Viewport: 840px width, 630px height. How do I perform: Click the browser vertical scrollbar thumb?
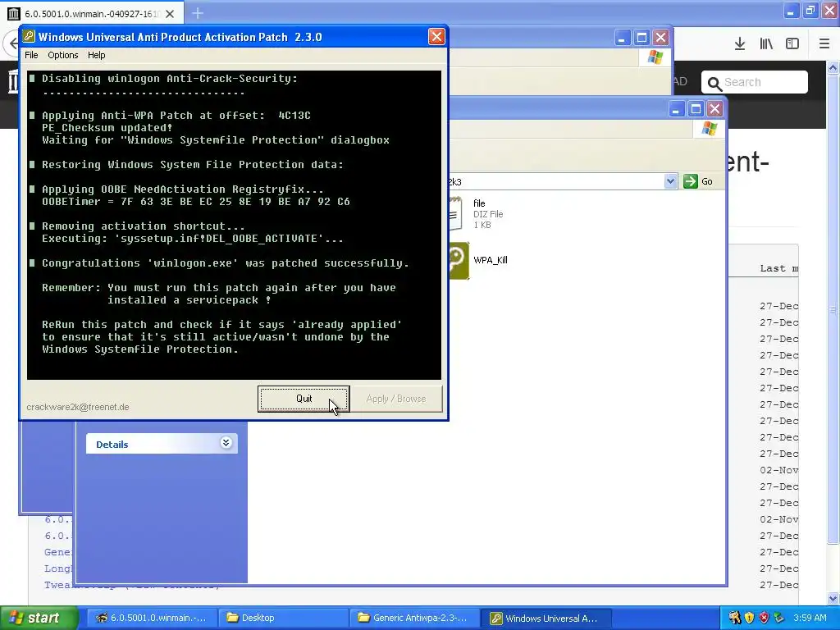pyautogui.click(x=833, y=309)
